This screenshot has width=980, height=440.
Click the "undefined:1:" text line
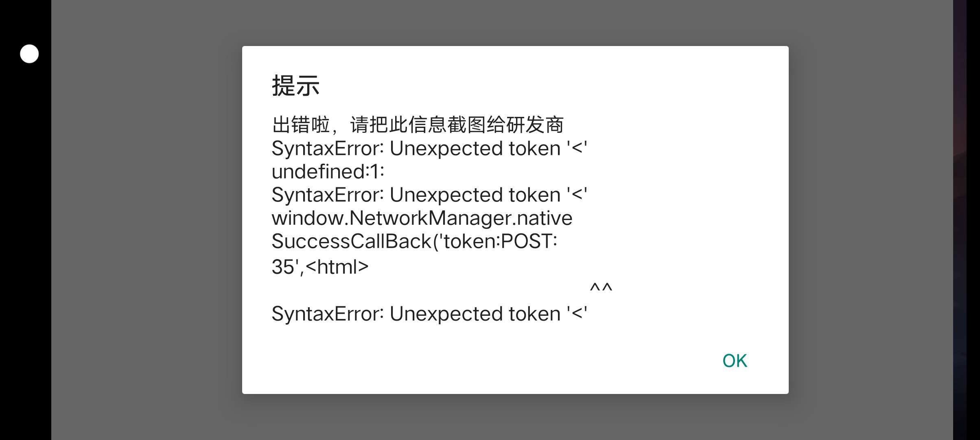328,172
